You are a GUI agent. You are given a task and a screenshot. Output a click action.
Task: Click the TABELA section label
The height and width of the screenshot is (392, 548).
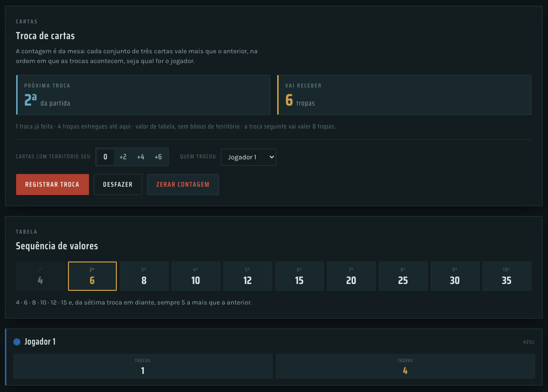pyautogui.click(x=26, y=232)
